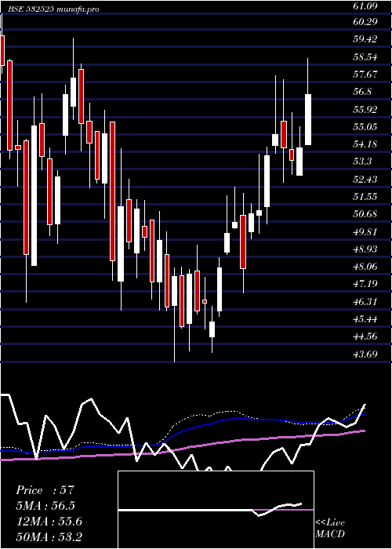392x549 pixels.
Task: Click the 55.05 price label
Action: [365, 126]
